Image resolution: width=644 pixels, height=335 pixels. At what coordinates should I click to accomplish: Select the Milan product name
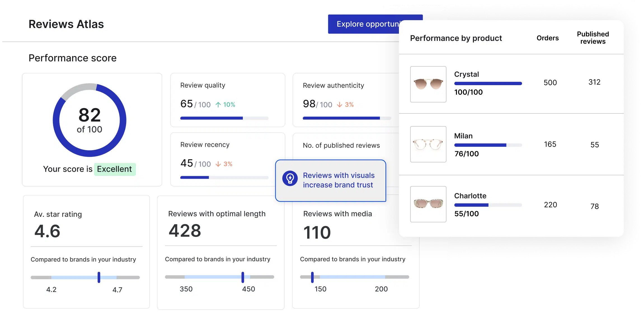coord(463,136)
